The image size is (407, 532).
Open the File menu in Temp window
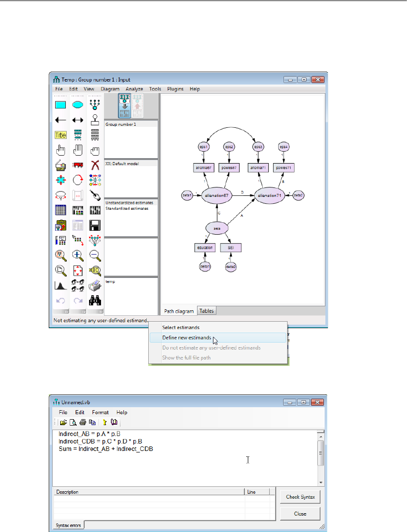59,89
